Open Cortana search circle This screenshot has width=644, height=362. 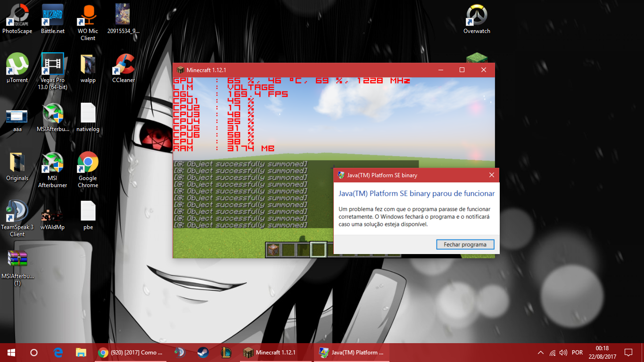(34, 353)
